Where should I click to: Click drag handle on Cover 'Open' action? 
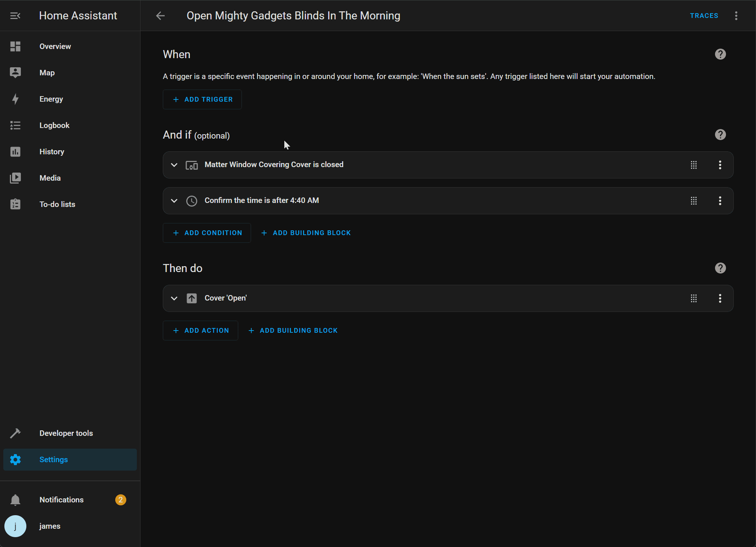693,298
